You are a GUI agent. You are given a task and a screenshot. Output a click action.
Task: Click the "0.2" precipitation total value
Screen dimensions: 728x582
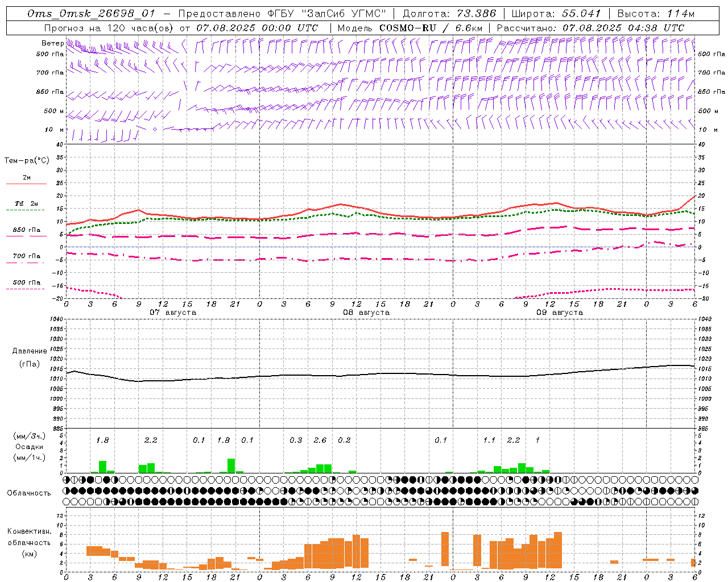point(344,440)
